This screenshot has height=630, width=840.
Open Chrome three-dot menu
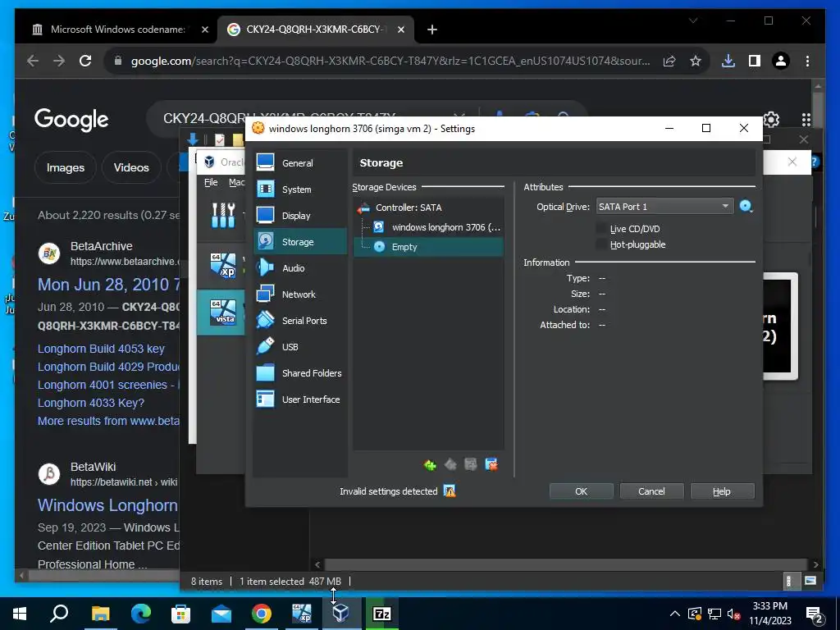pyautogui.click(x=807, y=61)
